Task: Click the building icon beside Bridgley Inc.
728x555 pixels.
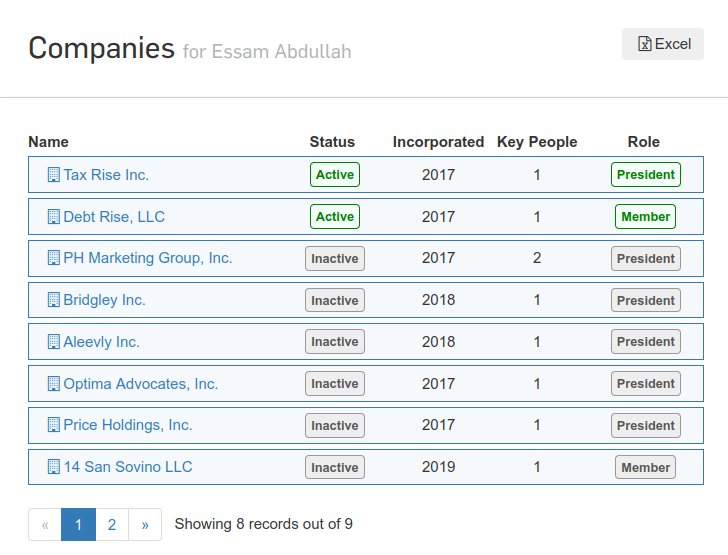Action: [54, 300]
